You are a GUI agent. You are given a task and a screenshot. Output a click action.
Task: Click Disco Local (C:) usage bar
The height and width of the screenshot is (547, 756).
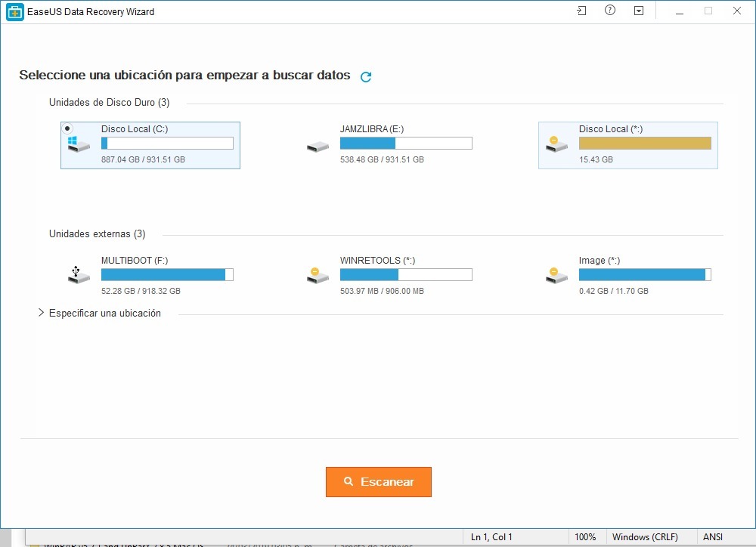(x=167, y=143)
